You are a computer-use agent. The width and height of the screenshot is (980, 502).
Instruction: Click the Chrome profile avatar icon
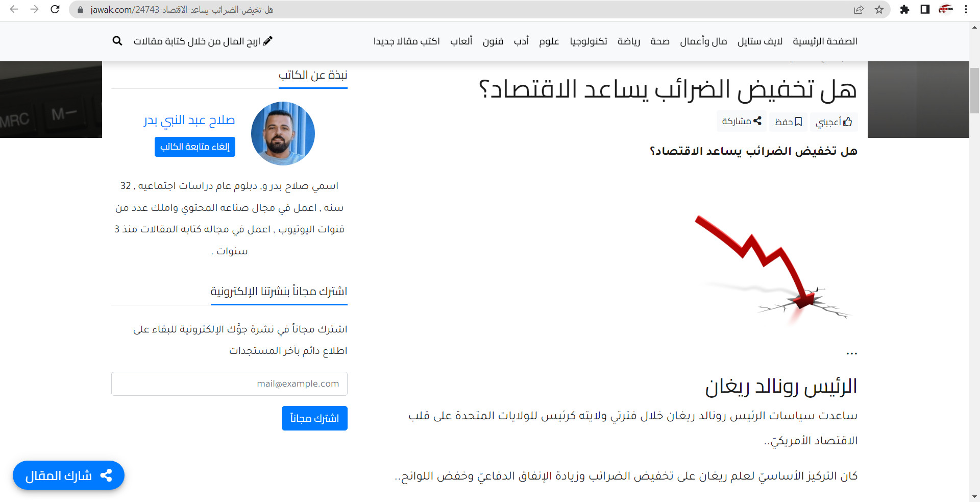coord(946,9)
